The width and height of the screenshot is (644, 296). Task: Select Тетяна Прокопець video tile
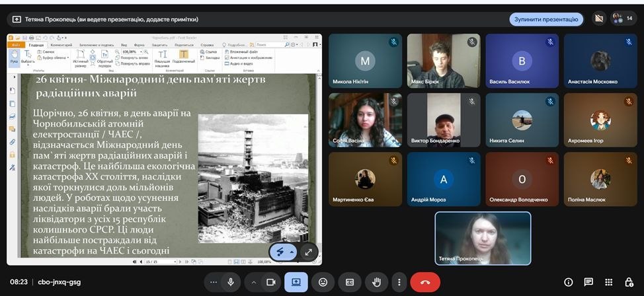483,238
